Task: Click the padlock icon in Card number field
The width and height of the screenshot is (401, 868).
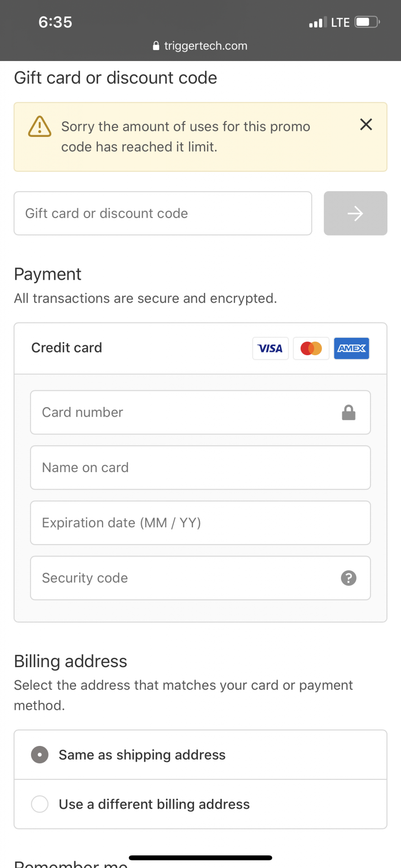Action: (x=348, y=412)
